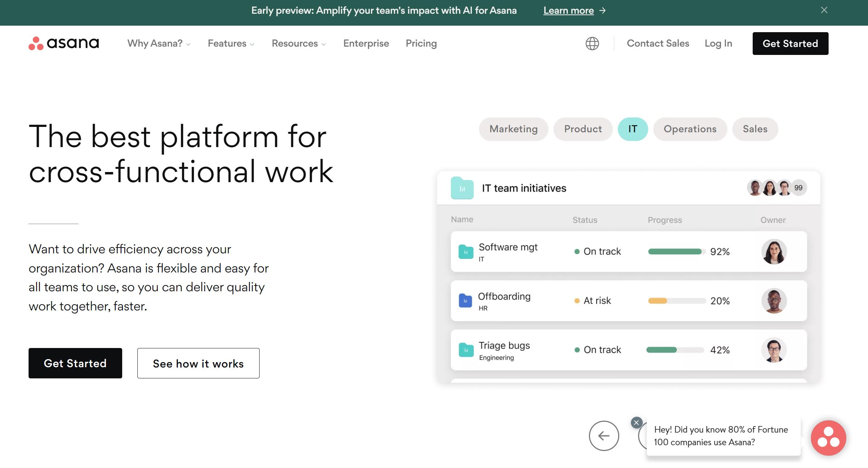Open the language globe selector
Image resolution: width=868 pixels, height=468 pixels.
click(592, 43)
